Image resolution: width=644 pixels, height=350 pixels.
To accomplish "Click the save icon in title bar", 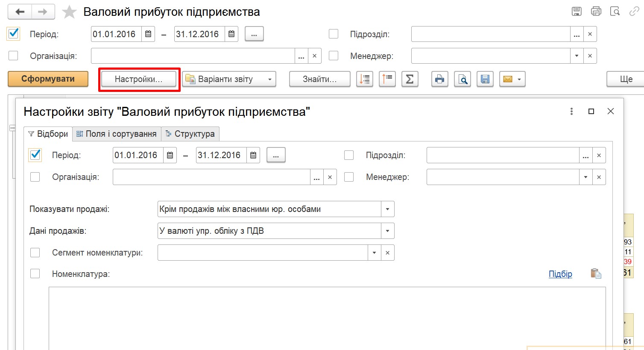I will (x=577, y=12).
